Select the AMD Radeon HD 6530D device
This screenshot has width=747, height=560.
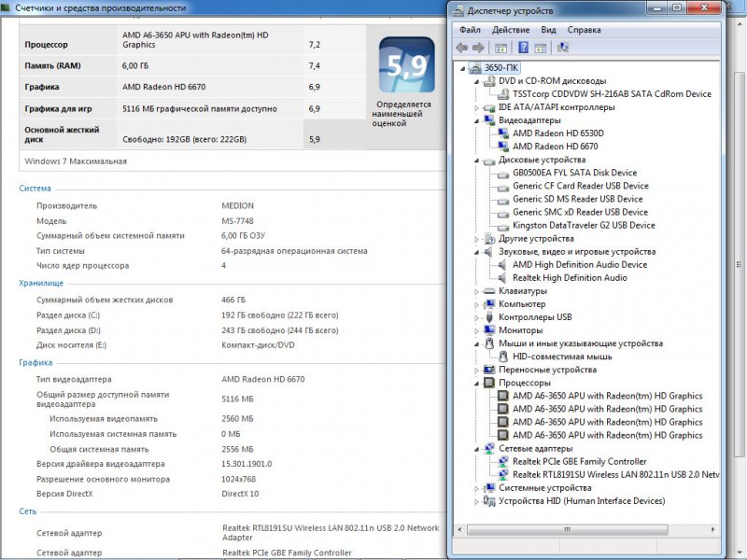pos(557,133)
